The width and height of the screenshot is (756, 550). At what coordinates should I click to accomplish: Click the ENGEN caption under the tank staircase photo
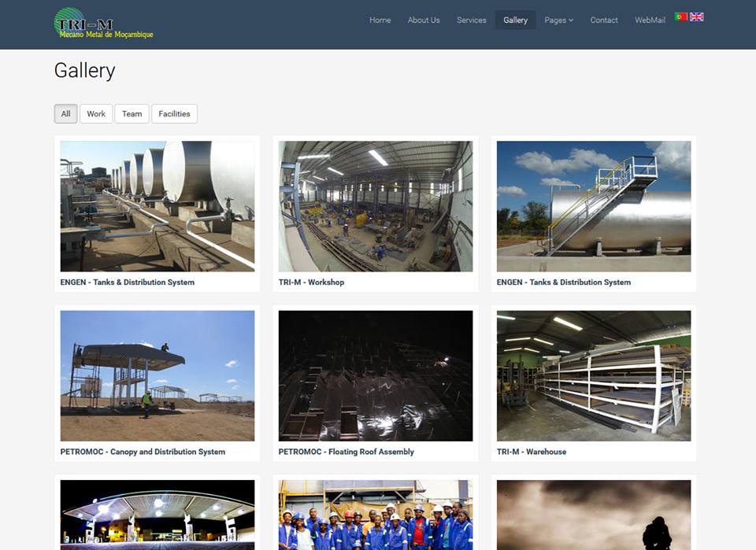tap(564, 282)
